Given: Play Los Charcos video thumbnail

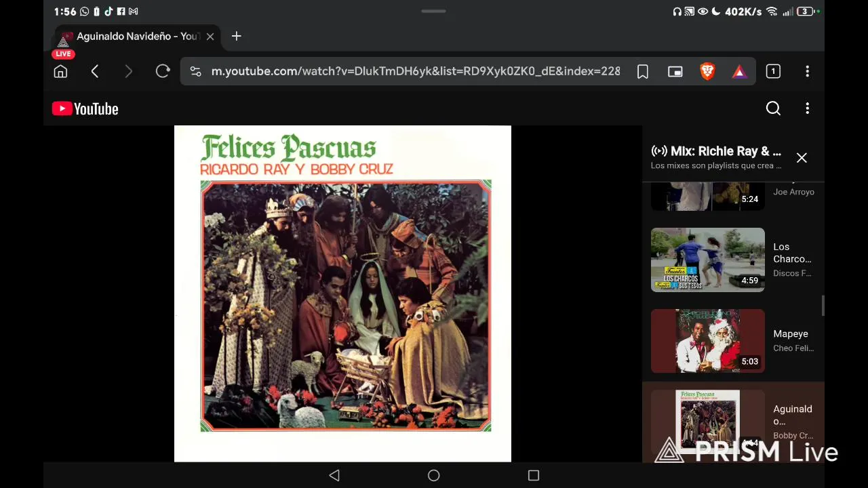Looking at the screenshot, I should (707, 260).
